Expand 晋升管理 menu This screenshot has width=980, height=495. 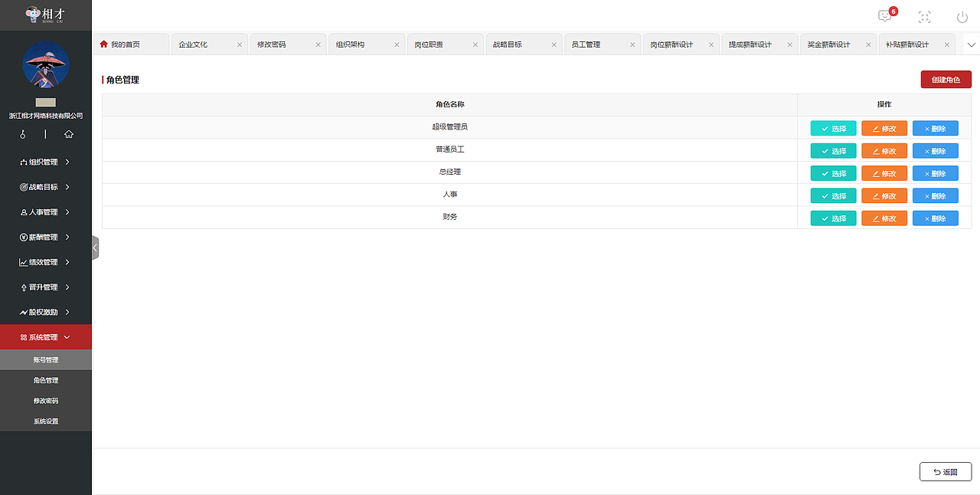click(x=46, y=287)
